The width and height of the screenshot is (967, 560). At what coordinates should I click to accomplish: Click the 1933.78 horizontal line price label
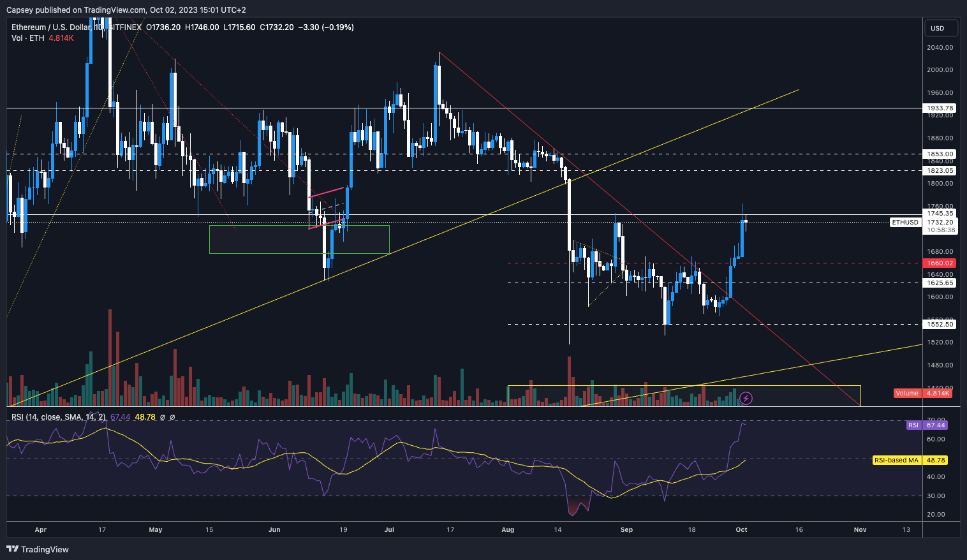(940, 108)
